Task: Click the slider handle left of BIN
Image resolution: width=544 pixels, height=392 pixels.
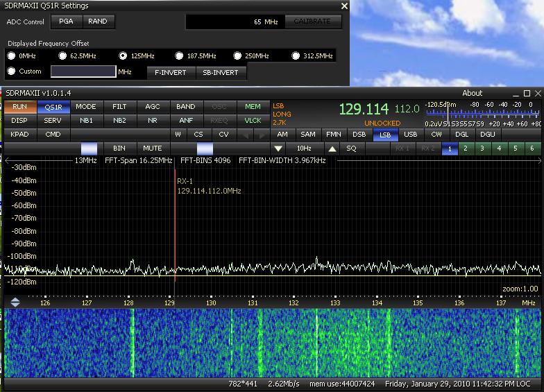Action: pos(89,148)
